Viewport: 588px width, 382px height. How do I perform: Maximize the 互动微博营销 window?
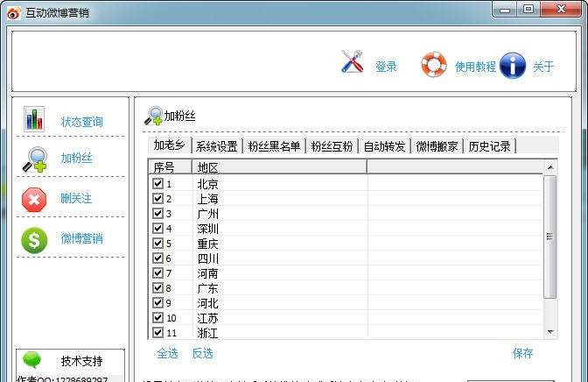pos(528,10)
